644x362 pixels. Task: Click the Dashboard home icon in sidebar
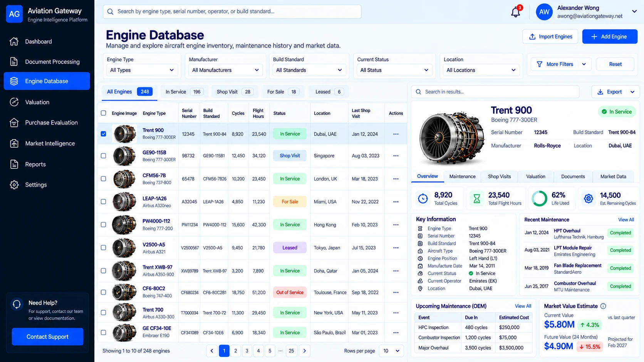coord(14,41)
